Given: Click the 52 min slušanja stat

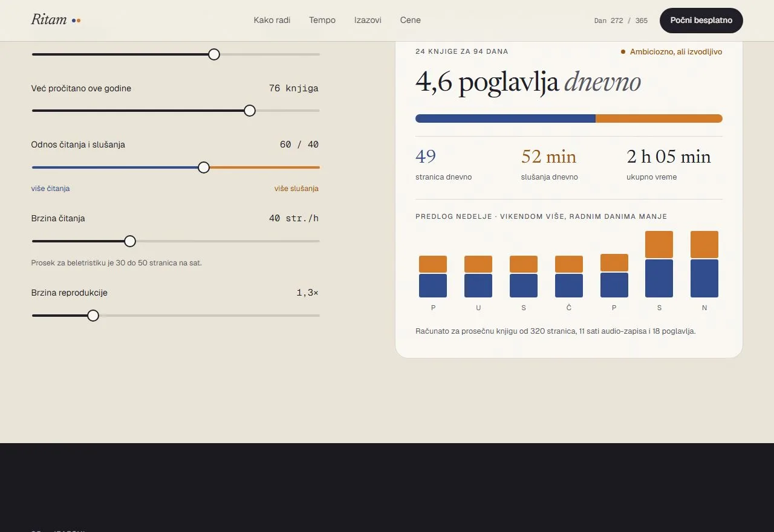Looking at the screenshot, I should (549, 164).
